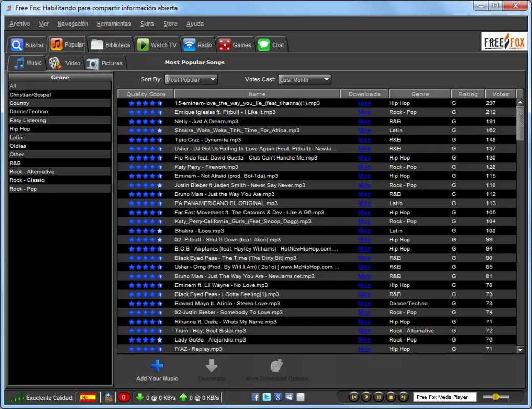Share via the MySpace icon
Screen dimensions: 532x409
pos(289,397)
